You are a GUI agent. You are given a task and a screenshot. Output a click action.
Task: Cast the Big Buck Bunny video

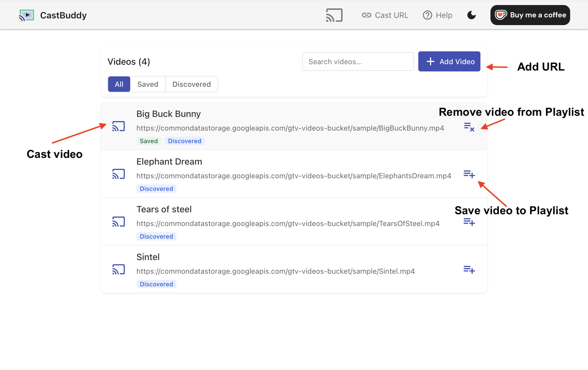click(118, 126)
